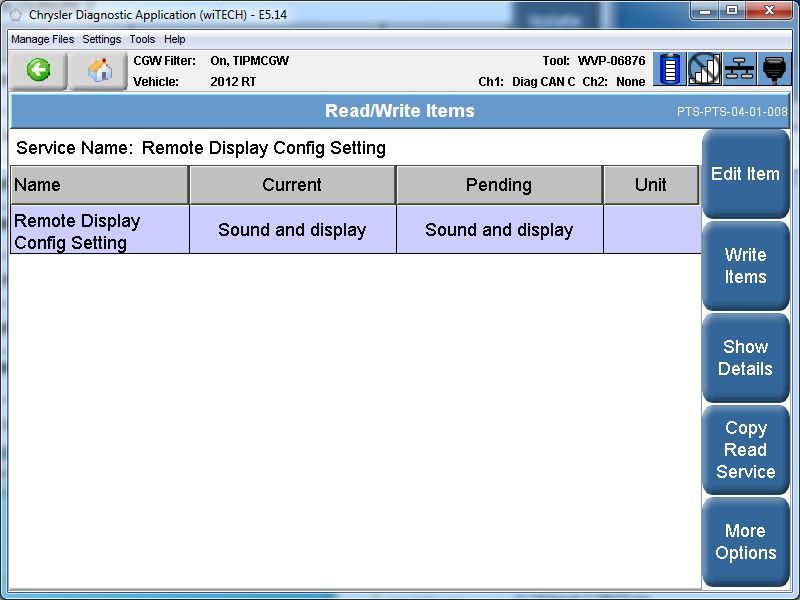
Task: Click the PTS-PTS-04-01-008 screen code
Action: 732,112
